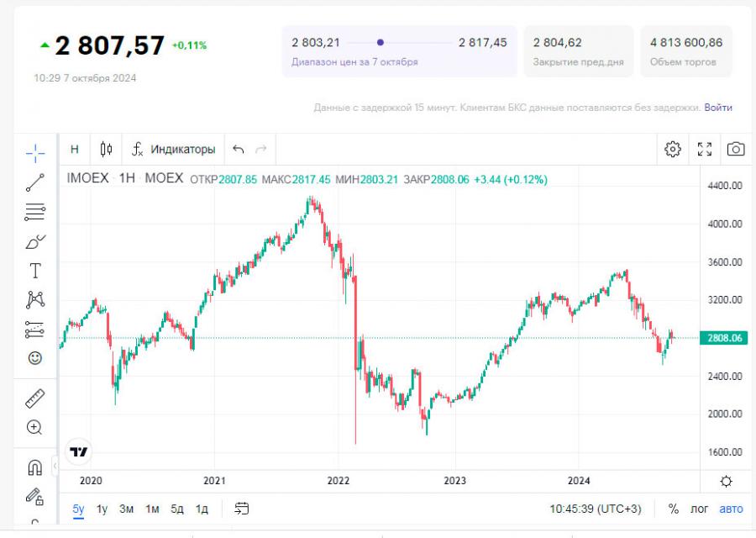Viewport: 756px width, 538px height.
Task: Select the trend line drawing tool
Action: click(34, 182)
